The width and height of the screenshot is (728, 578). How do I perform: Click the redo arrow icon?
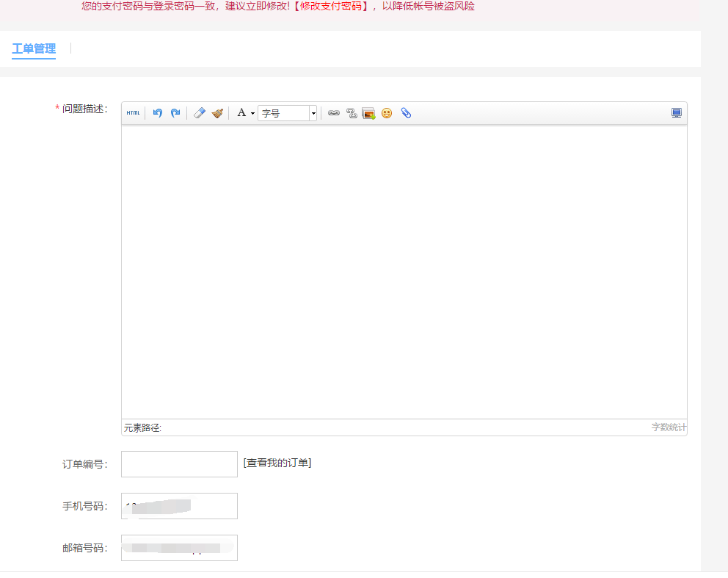click(175, 113)
